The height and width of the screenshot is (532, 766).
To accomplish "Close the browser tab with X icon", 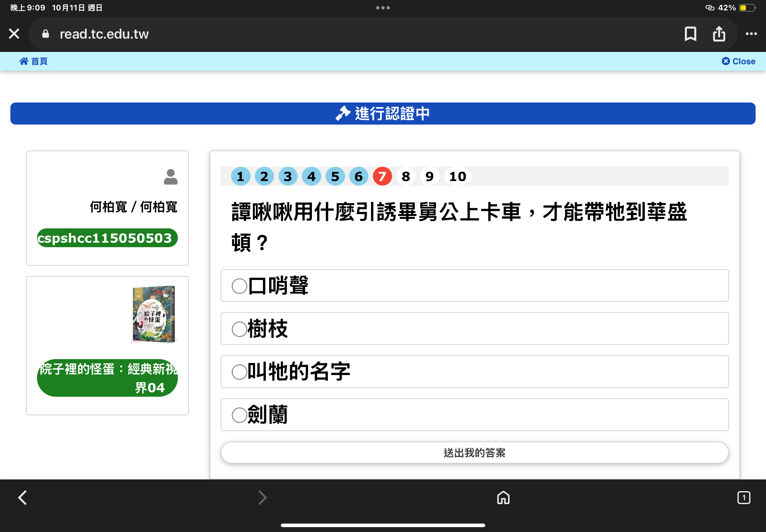I will [14, 34].
